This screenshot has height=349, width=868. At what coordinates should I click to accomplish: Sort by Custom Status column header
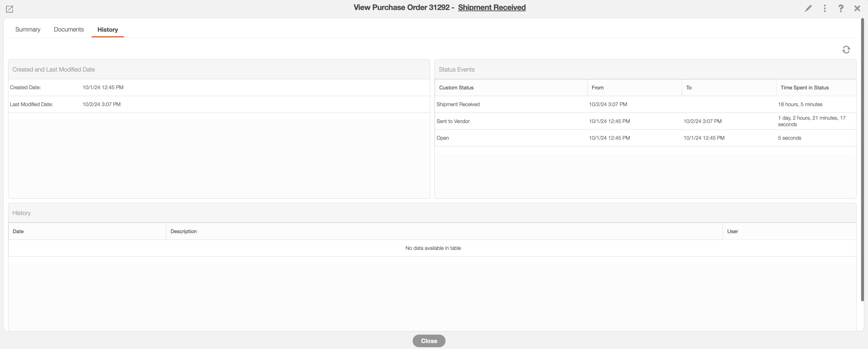point(456,87)
